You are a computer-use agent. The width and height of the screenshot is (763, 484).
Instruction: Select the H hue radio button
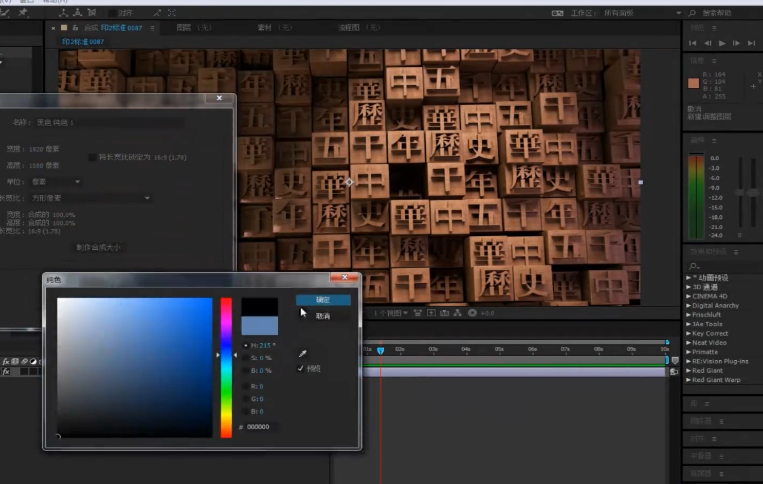pos(247,345)
